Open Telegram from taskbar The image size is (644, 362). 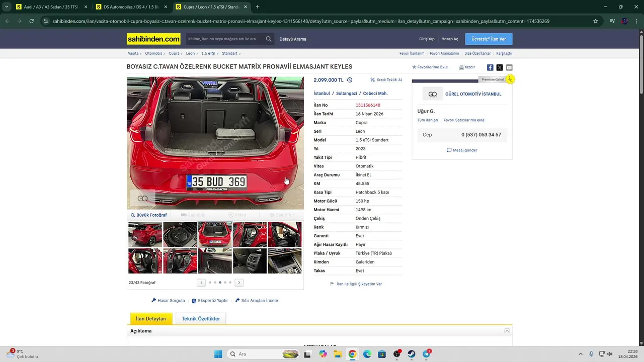[x=427, y=354]
